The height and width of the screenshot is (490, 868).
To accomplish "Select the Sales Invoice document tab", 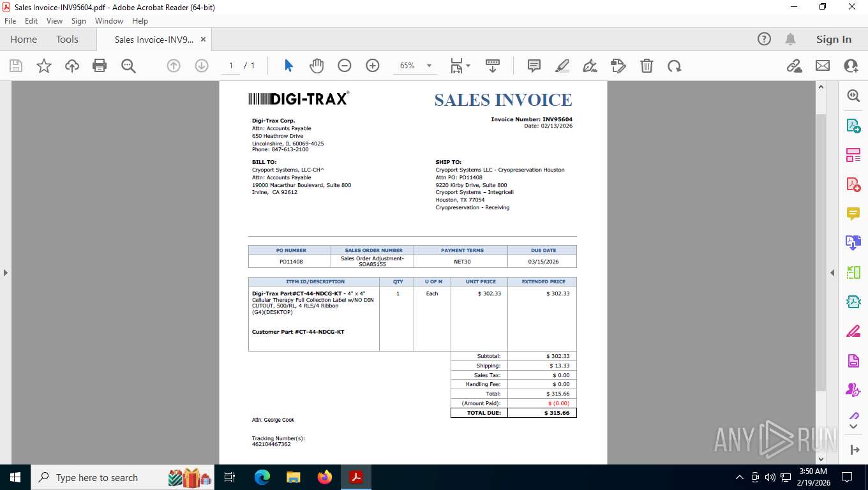I will (x=154, y=40).
